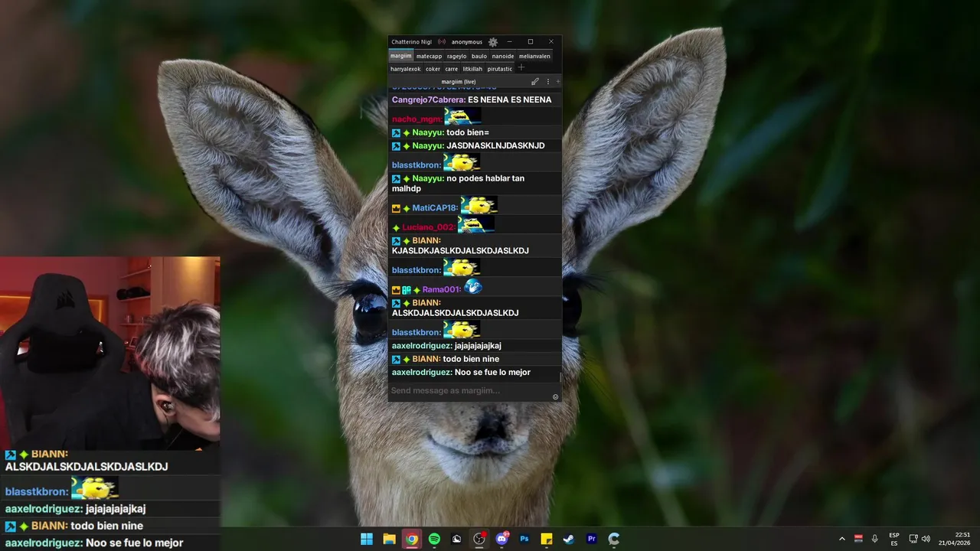The width and height of the screenshot is (980, 551).
Task: Click the microphone tray icon
Action: (874, 539)
